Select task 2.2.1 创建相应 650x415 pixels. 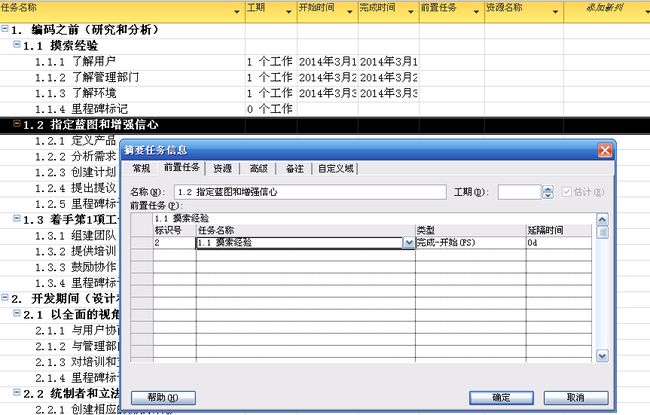pos(77,410)
